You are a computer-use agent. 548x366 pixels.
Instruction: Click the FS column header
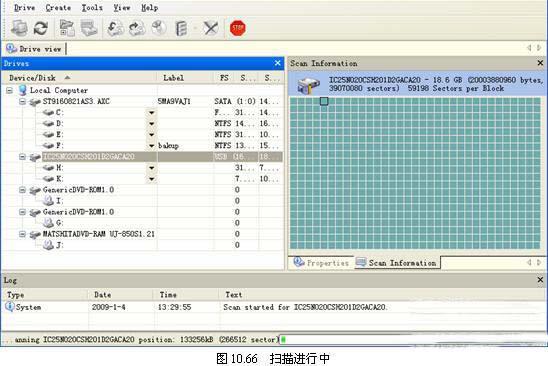[224, 78]
